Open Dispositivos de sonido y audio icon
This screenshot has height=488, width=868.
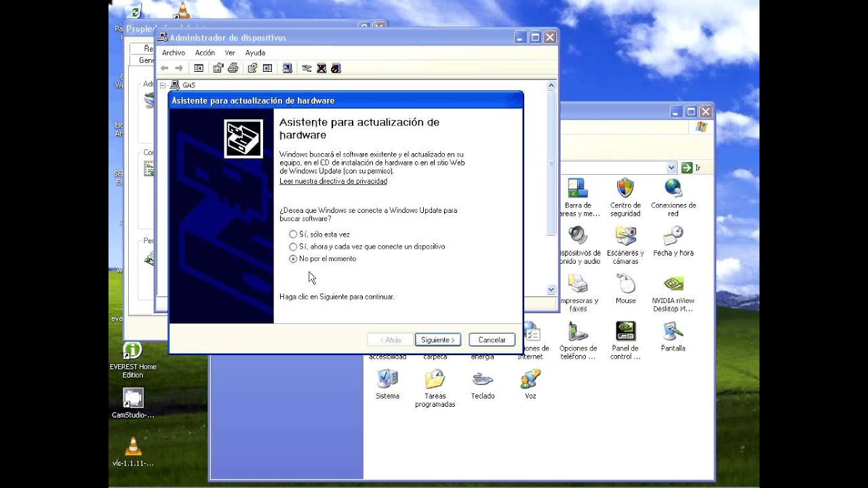pyautogui.click(x=578, y=245)
